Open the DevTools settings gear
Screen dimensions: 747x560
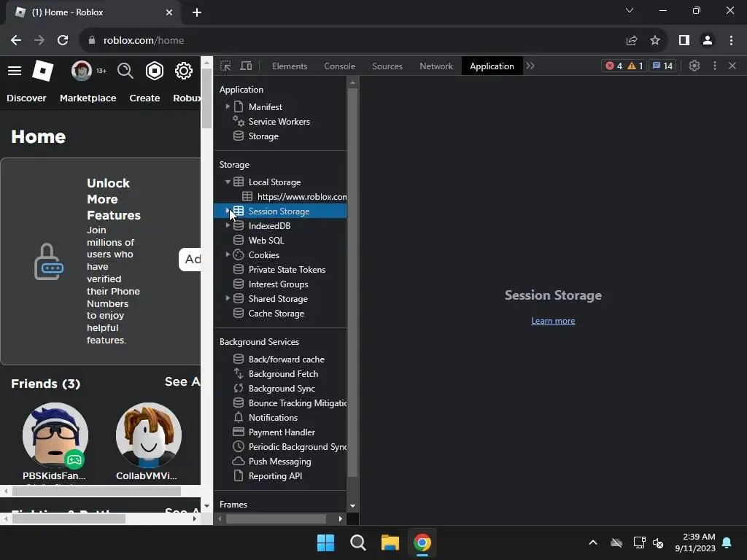[694, 66]
